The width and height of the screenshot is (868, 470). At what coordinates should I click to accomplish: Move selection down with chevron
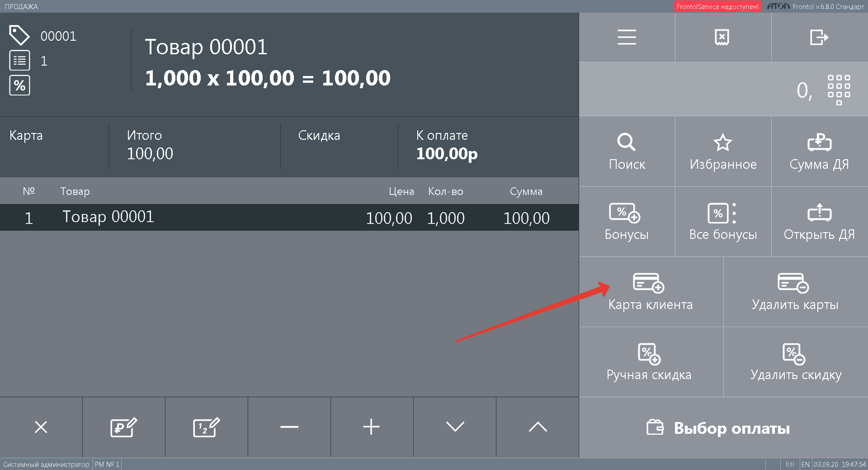(455, 427)
